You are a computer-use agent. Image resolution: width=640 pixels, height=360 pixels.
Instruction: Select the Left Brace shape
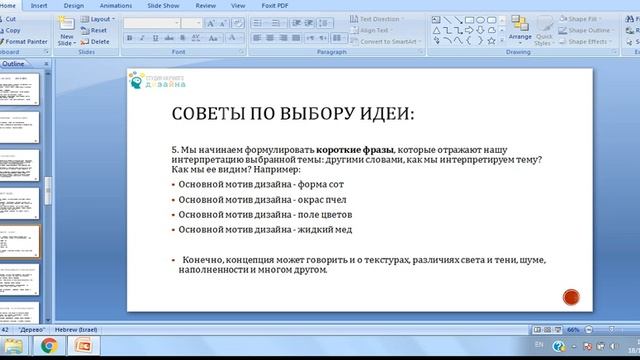pos(469,41)
